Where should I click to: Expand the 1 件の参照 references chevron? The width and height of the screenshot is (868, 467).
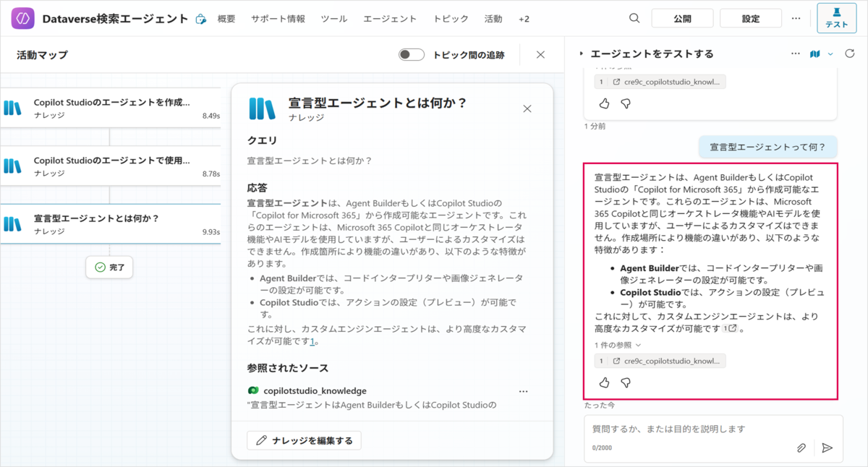point(638,346)
